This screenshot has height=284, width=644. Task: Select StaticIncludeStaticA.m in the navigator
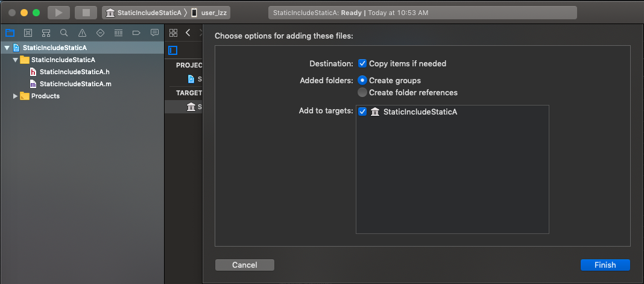coord(75,84)
